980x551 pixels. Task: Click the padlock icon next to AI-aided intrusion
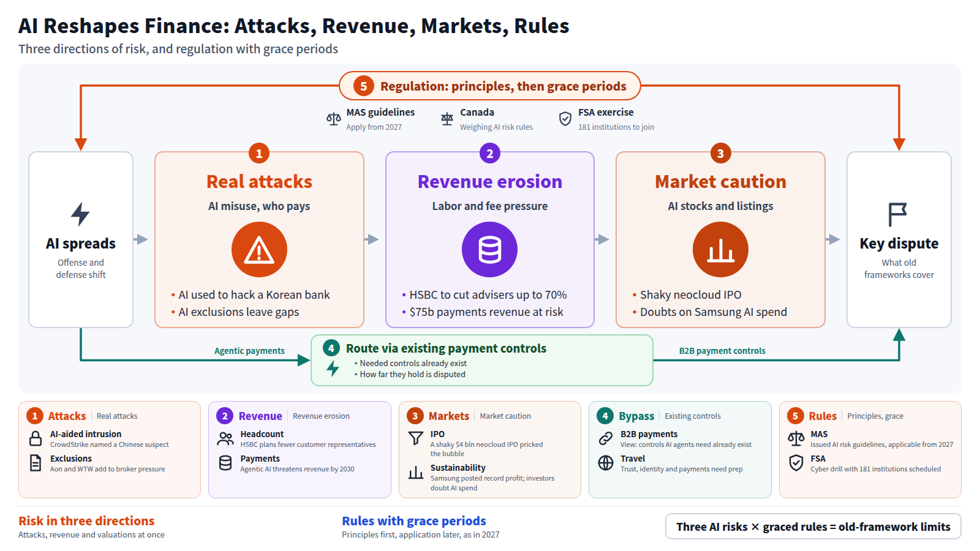point(36,438)
